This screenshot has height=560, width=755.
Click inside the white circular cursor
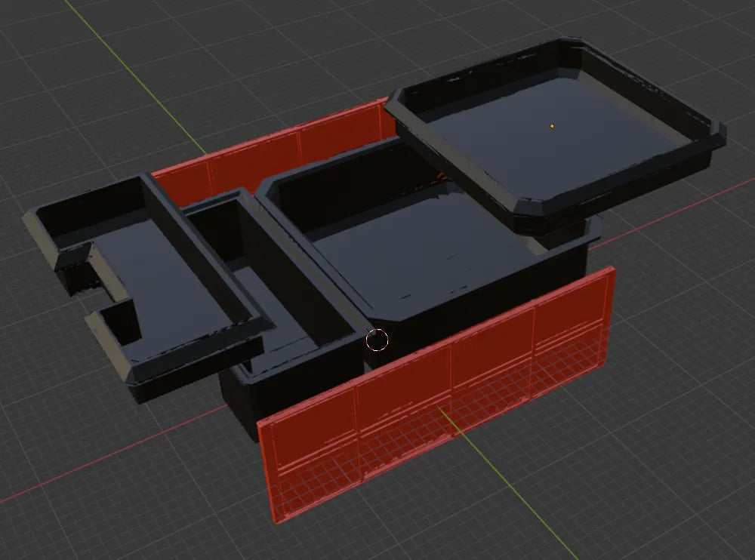[377, 340]
